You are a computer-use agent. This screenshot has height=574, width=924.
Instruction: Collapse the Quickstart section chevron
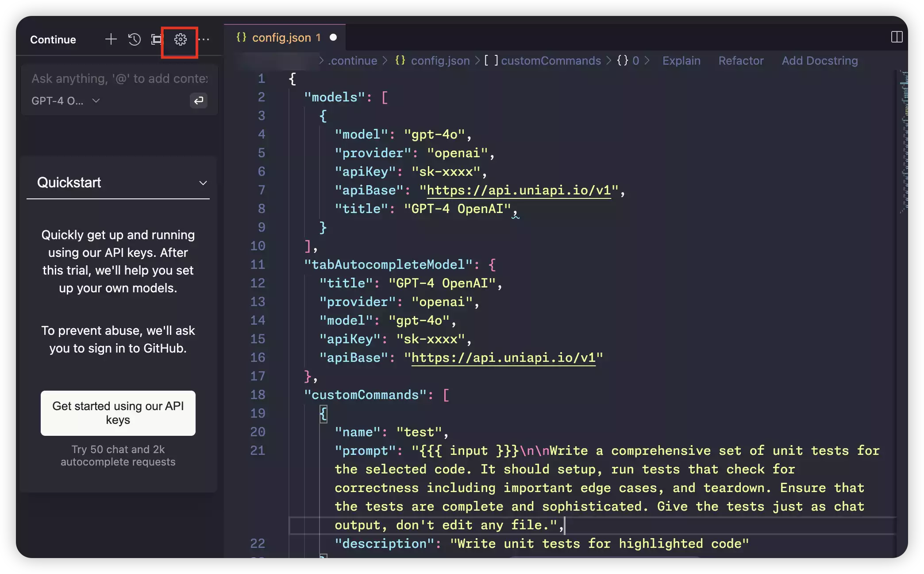click(203, 183)
